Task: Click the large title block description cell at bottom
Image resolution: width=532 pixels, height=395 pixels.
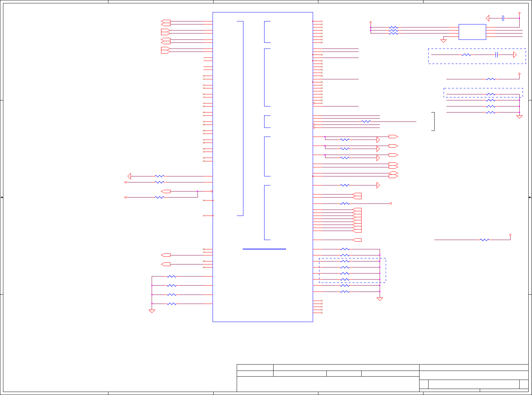Action: (328, 384)
